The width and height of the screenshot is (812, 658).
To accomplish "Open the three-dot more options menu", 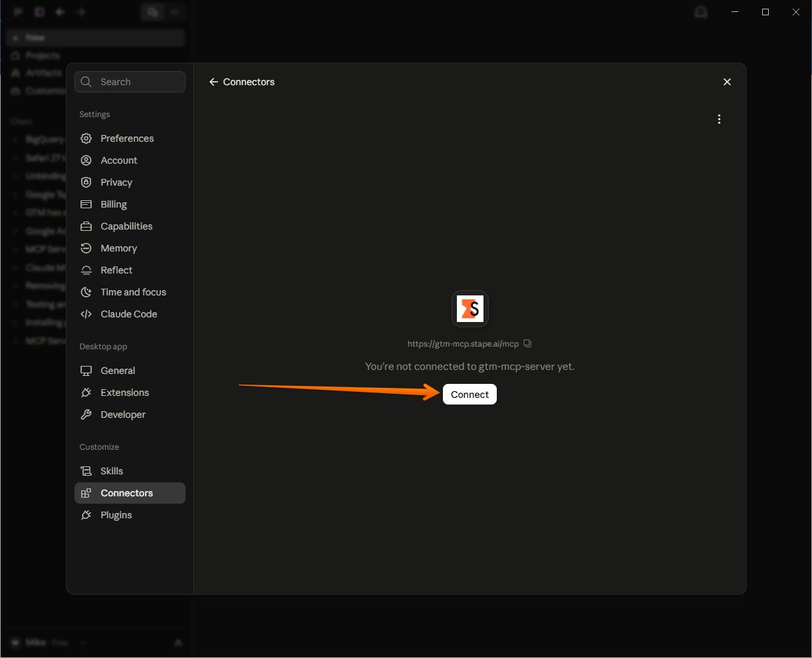I will pyautogui.click(x=719, y=119).
